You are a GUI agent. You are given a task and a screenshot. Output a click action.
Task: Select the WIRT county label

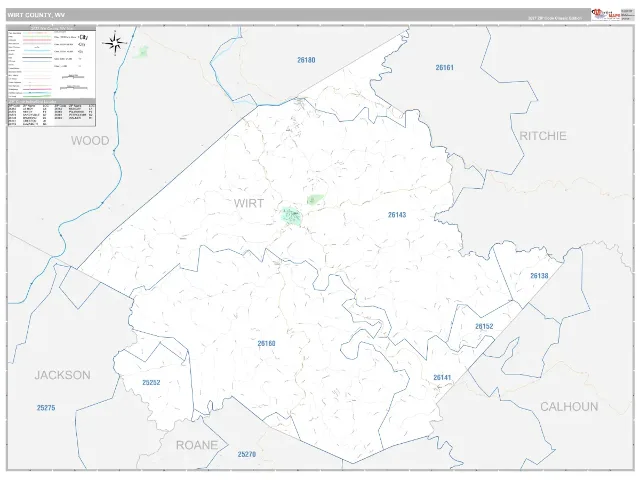pos(249,203)
